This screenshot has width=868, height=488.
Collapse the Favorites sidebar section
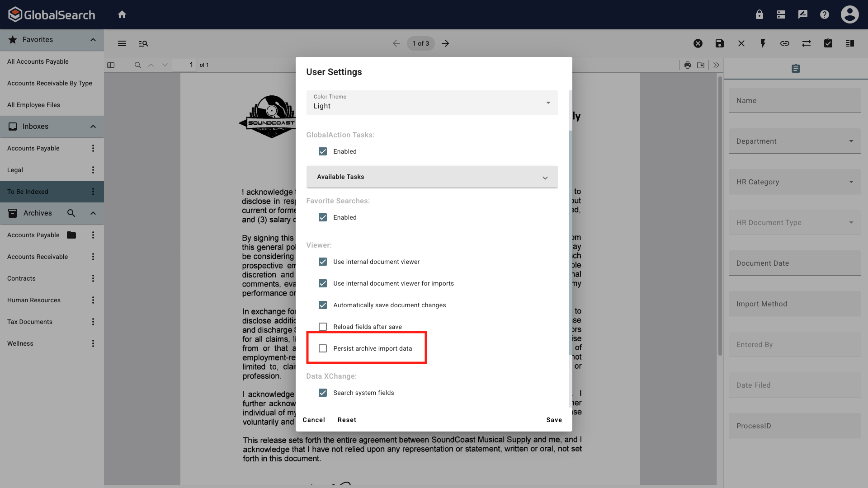point(93,40)
